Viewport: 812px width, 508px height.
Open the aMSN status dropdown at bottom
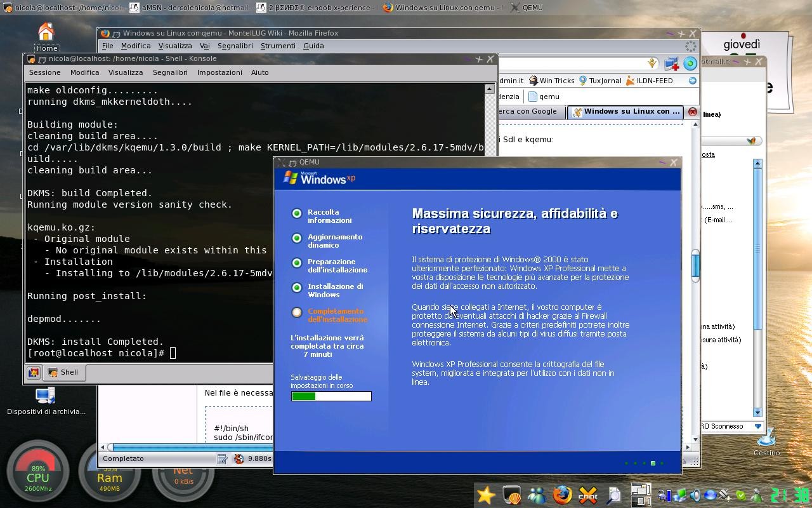757,426
